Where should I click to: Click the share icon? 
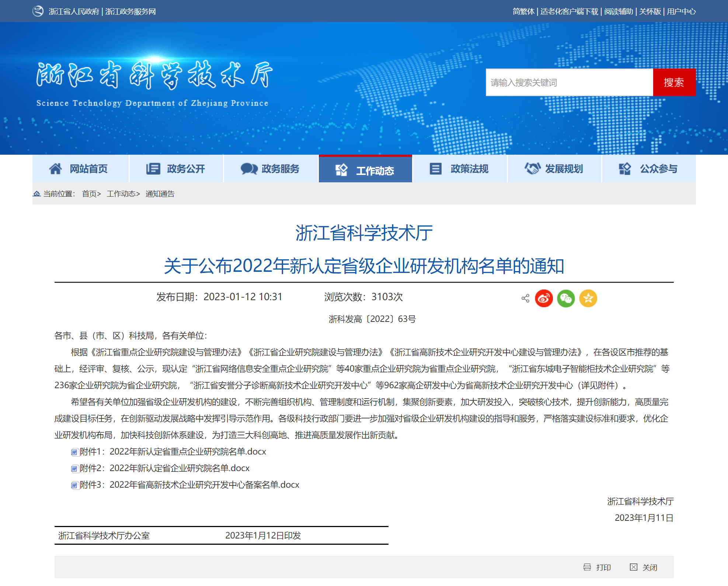point(525,298)
